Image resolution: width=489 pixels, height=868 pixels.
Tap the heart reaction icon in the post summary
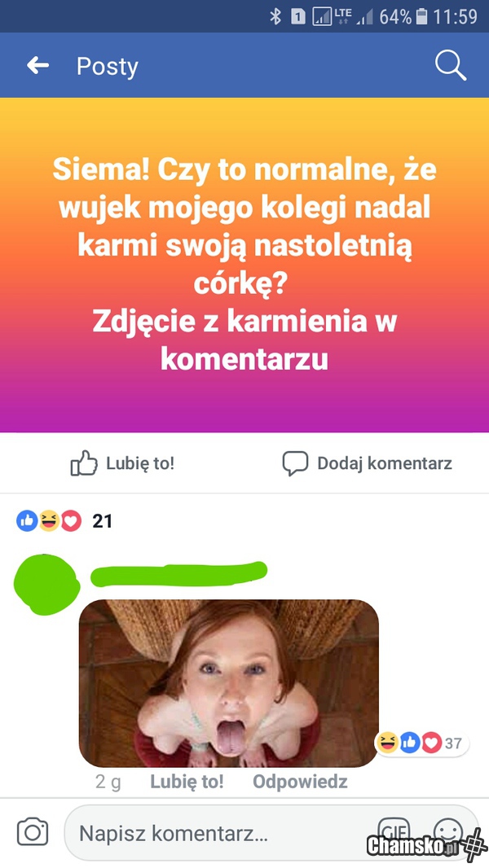[71, 521]
